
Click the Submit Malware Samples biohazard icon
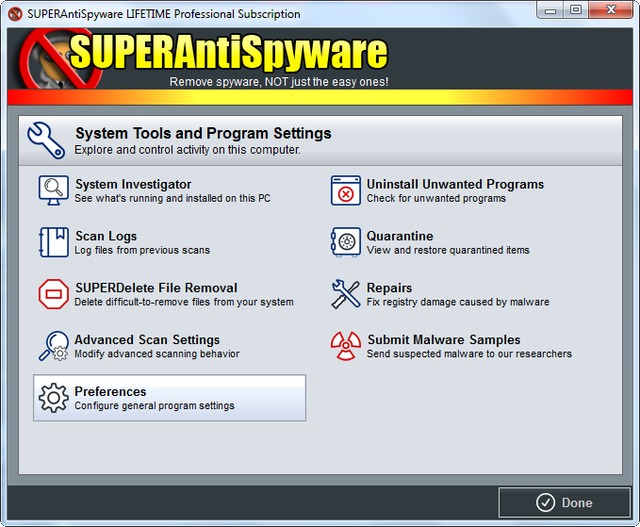346,346
